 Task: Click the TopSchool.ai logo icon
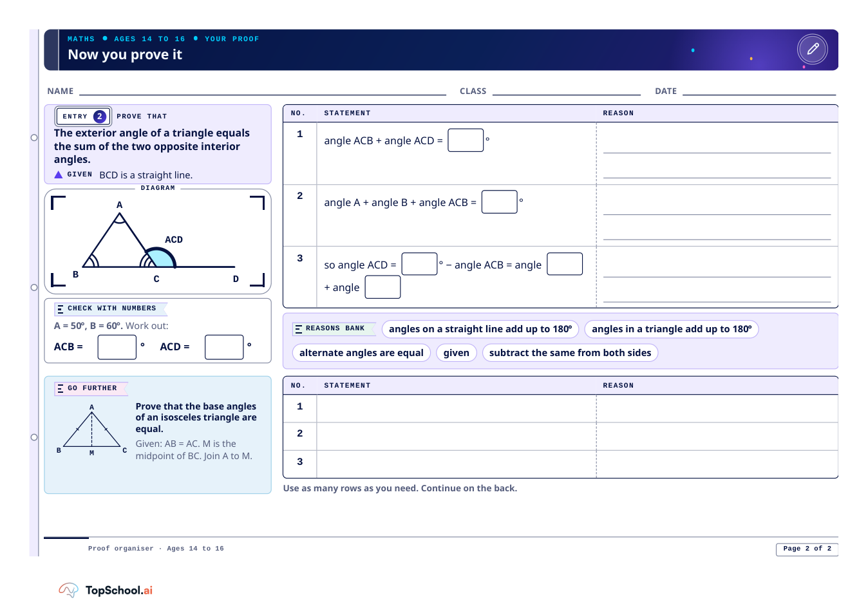[x=69, y=590]
